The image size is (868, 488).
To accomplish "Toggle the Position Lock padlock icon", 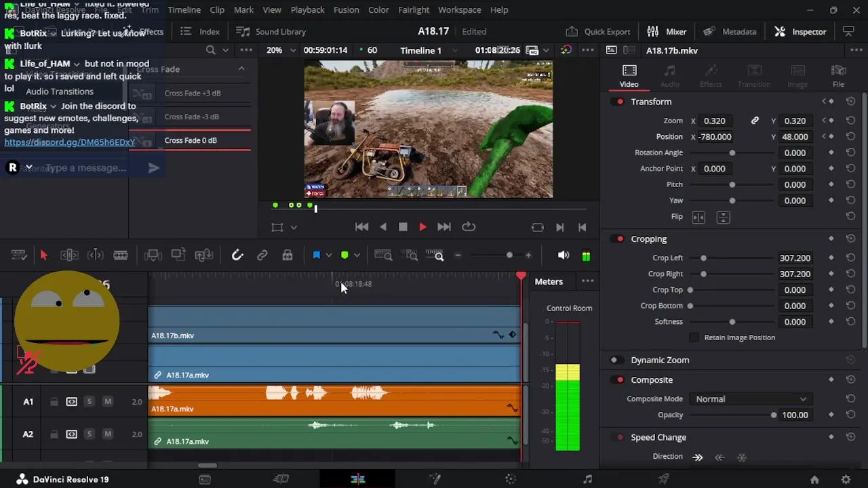I will [x=288, y=255].
